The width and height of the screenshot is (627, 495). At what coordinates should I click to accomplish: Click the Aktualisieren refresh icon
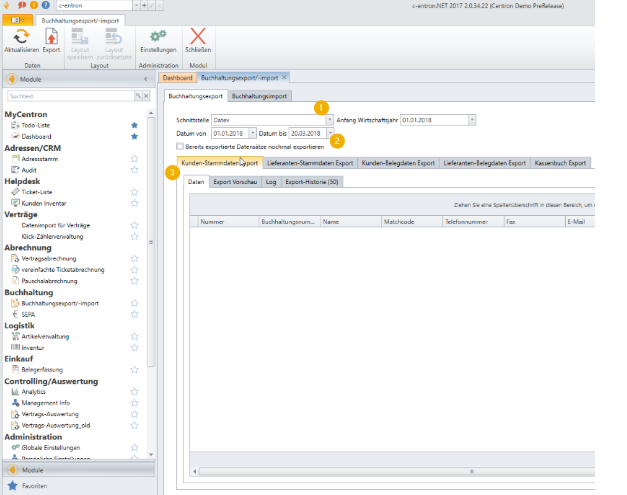(x=21, y=36)
